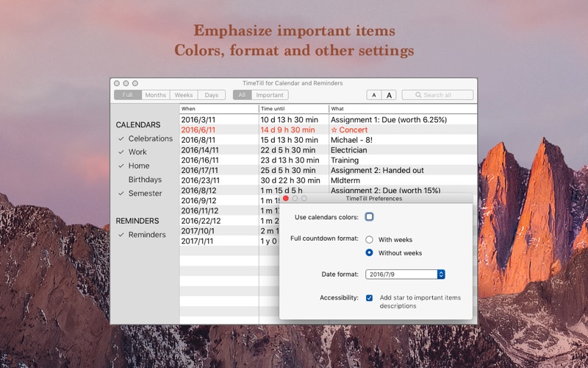Viewport: 588px width, 368px height.
Task: Switch to the Days view tab
Action: [211, 95]
